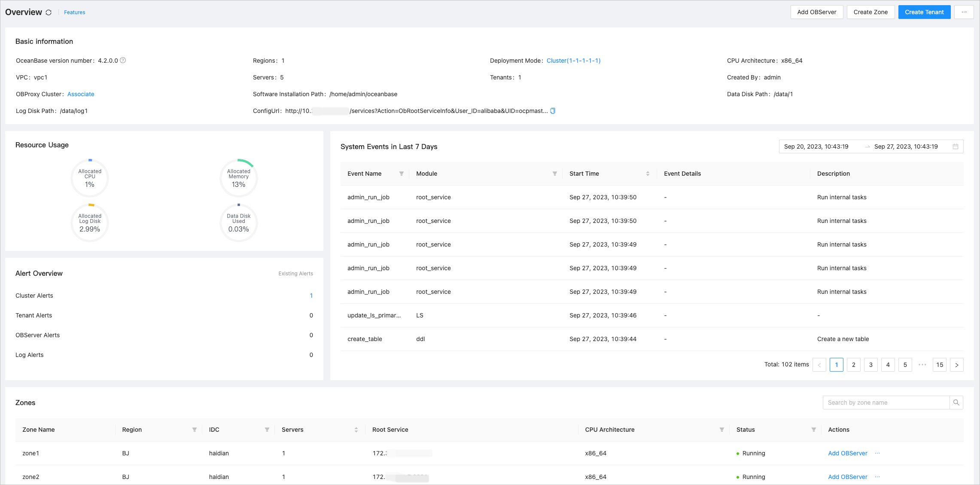980x485 pixels.
Task: Click the zone search magnifier icon
Action: coord(956,403)
